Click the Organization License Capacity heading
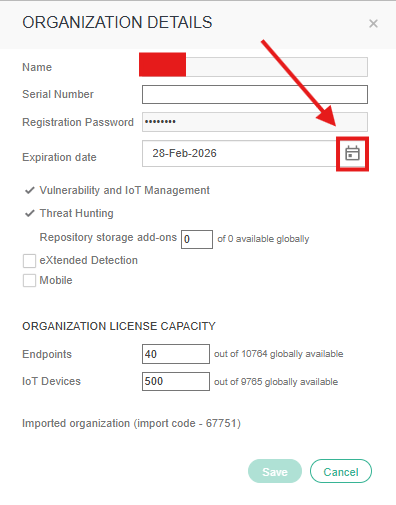396x505 pixels. (x=119, y=326)
